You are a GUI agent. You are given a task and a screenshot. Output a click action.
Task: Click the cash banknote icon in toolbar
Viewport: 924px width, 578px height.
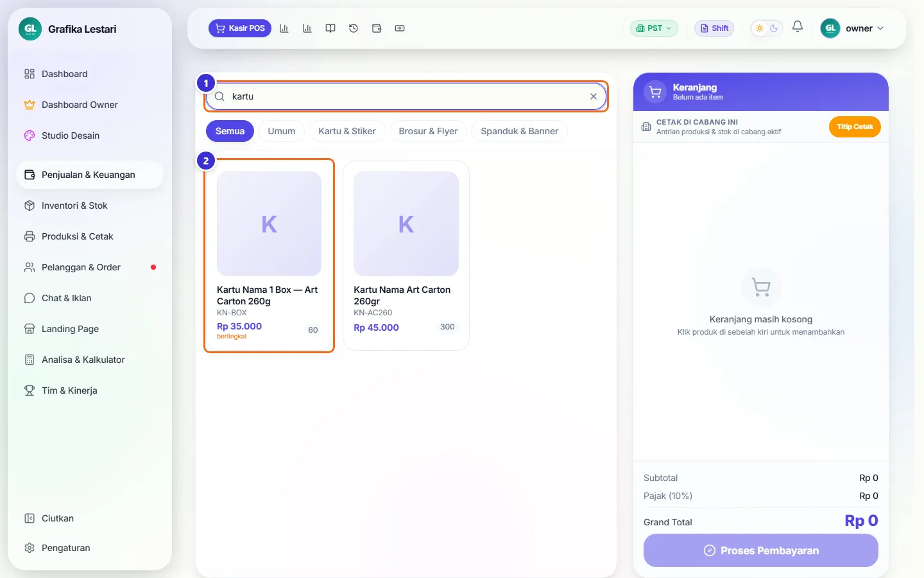[x=400, y=28]
